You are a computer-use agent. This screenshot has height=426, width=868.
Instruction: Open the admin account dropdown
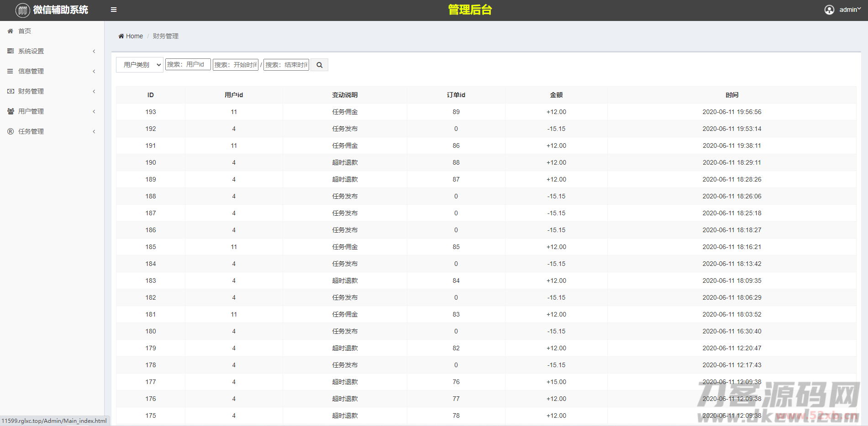click(x=850, y=10)
